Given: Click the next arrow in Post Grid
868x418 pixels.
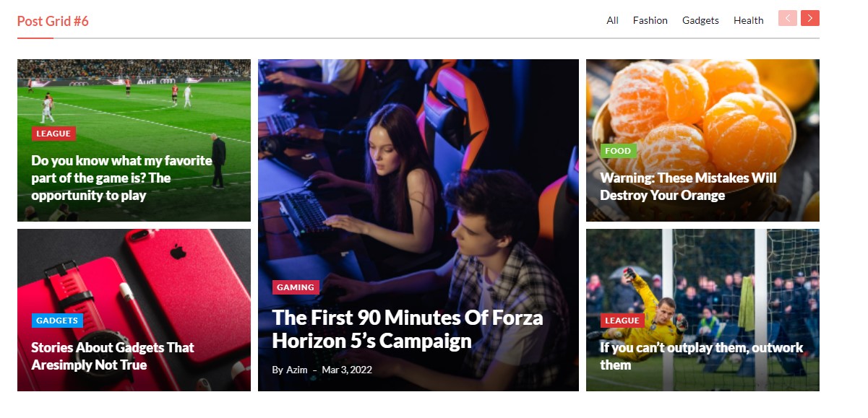Looking at the screenshot, I should 809,18.
